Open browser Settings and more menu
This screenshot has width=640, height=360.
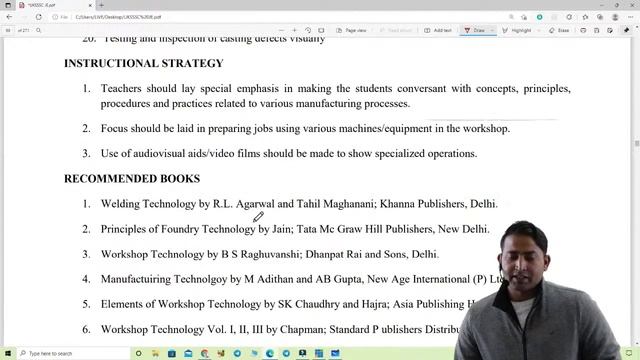tap(631, 17)
